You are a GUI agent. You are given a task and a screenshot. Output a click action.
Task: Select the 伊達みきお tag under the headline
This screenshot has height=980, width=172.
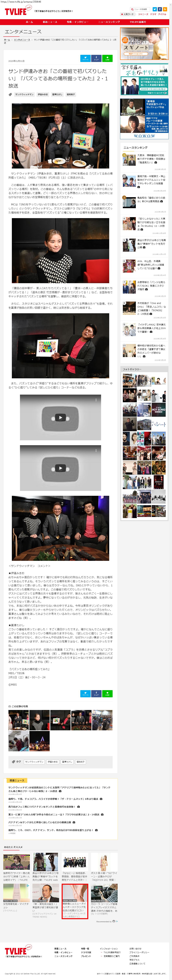43,94
